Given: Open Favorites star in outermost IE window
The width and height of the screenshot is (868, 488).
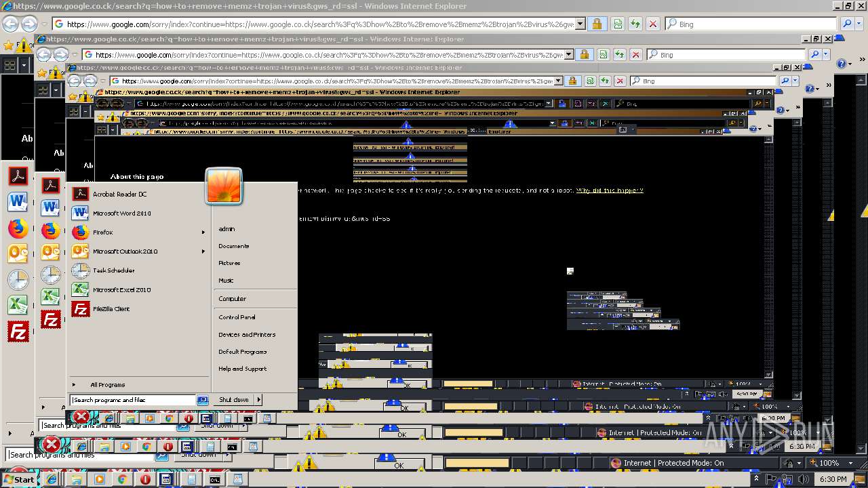Looking at the screenshot, I should pyautogui.click(x=8, y=45).
